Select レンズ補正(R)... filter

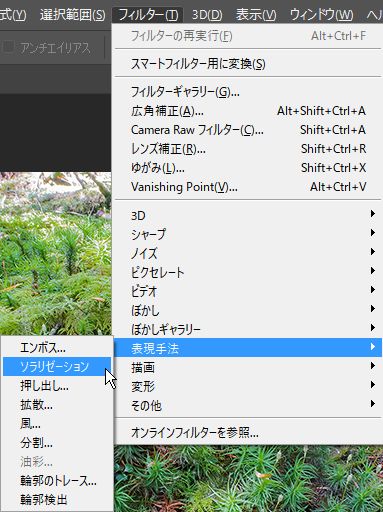[248, 149]
